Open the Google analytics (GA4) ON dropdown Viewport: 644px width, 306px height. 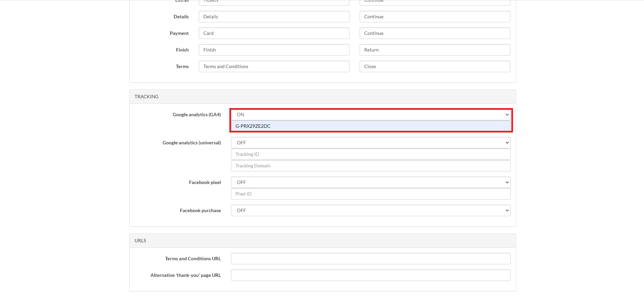click(371, 115)
